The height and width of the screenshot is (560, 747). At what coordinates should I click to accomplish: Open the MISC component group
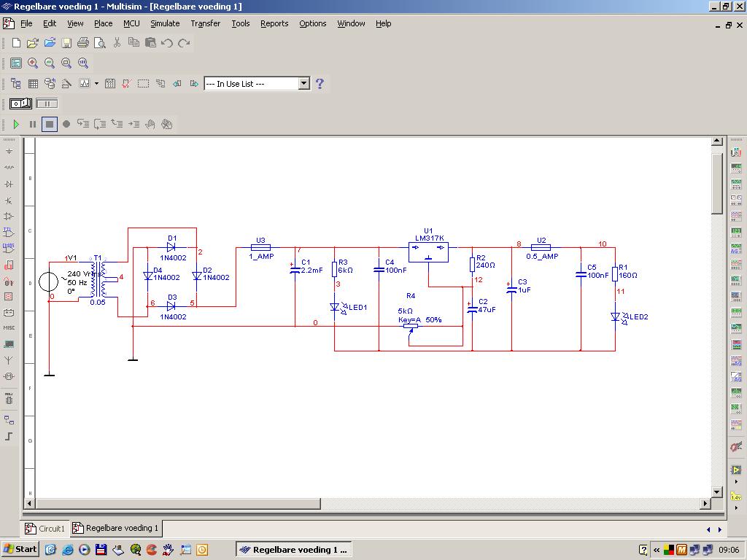click(9, 328)
